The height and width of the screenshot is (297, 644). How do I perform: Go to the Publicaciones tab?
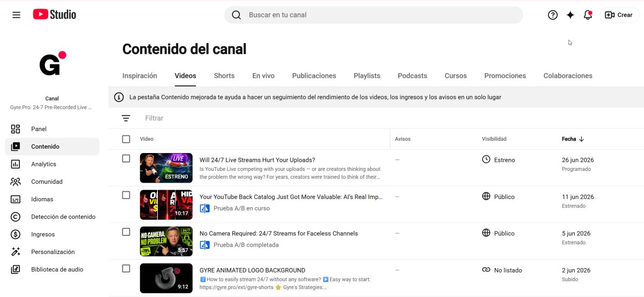pyautogui.click(x=314, y=76)
